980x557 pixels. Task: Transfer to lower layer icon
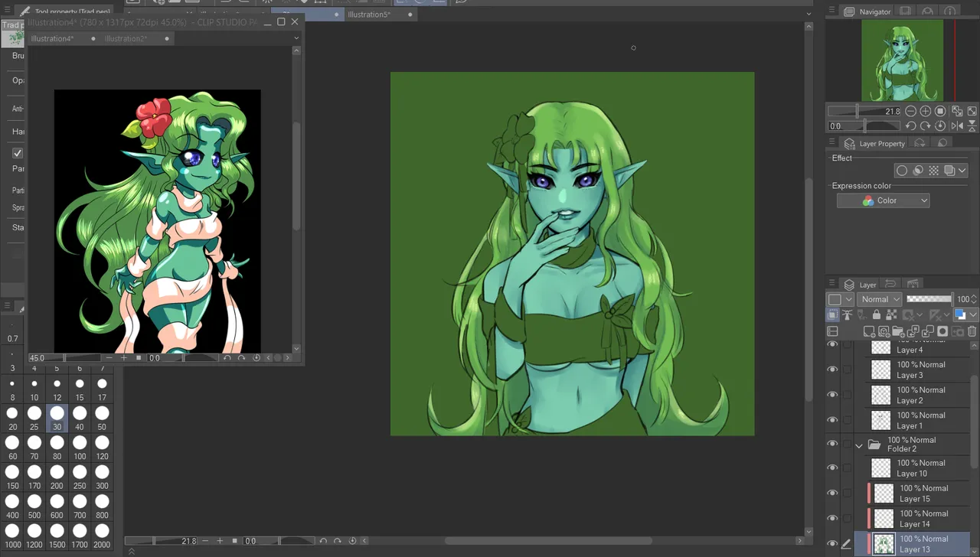(913, 331)
